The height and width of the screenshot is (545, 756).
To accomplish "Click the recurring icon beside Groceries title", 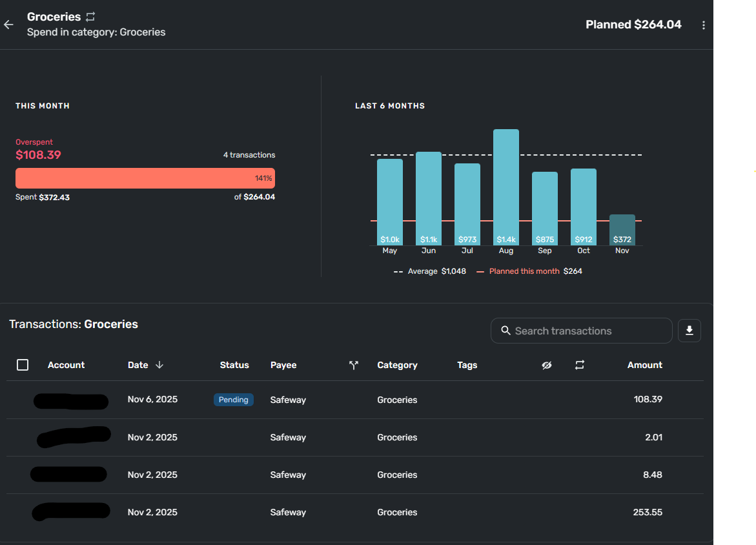I will click(90, 17).
